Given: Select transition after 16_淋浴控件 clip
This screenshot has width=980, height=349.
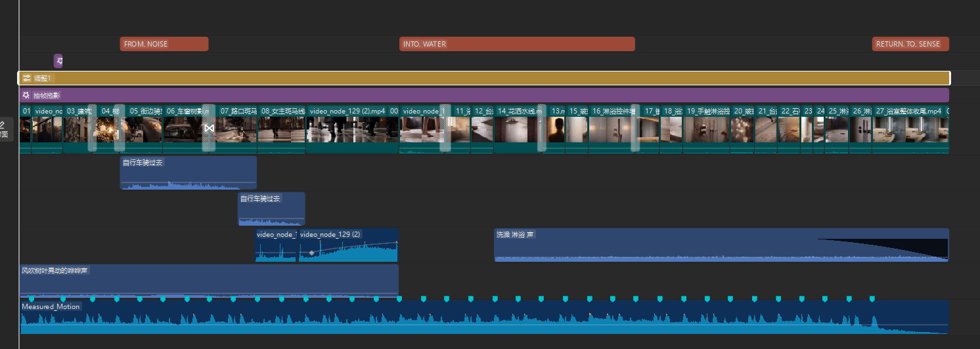Looking at the screenshot, I should tap(635, 128).
